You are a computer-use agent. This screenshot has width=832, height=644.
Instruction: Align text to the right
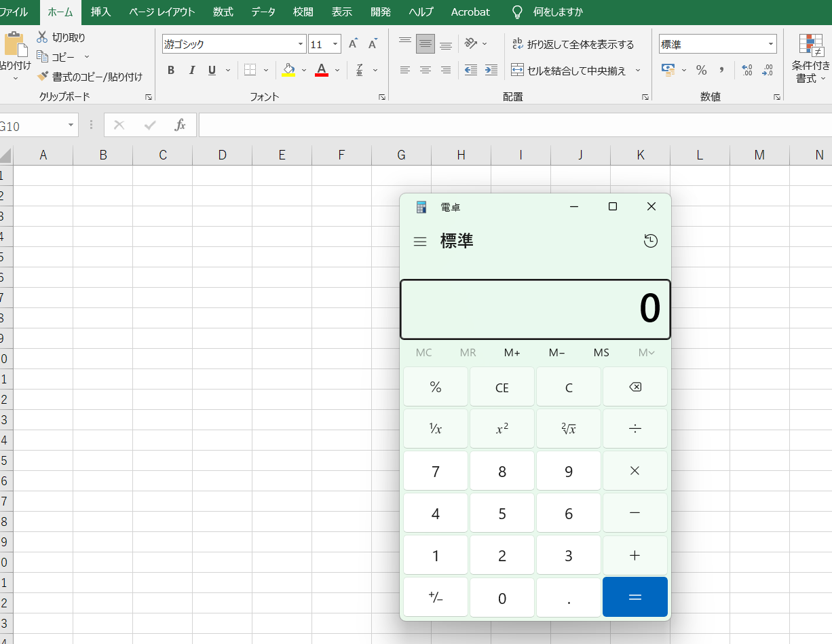click(446, 70)
